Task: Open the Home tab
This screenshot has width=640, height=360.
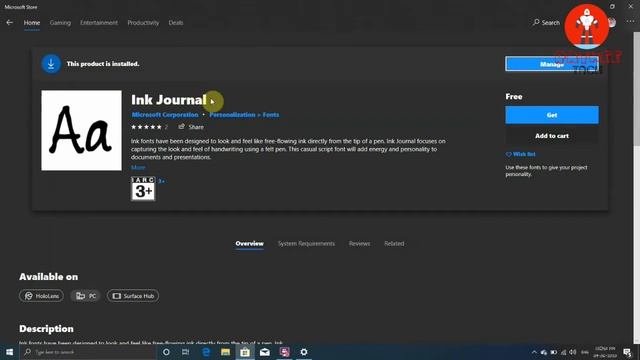Action: (x=32, y=22)
